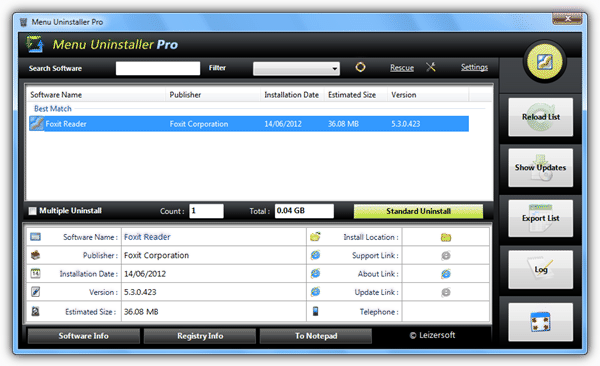Screen dimensions: 600x366
Task: Sort by Installation Date column
Action: 292,95
